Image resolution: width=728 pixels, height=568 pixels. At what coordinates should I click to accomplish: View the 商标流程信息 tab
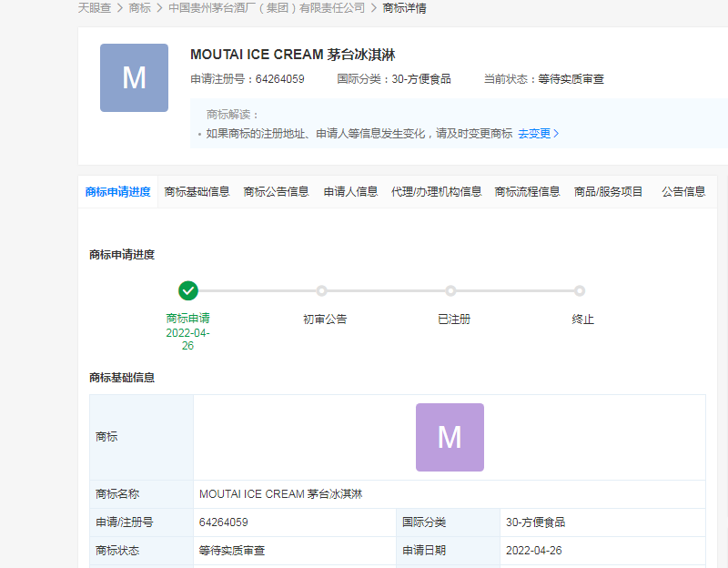(x=527, y=192)
